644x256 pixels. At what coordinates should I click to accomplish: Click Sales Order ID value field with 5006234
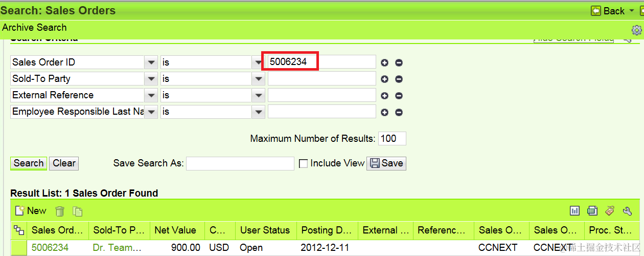[x=322, y=62]
